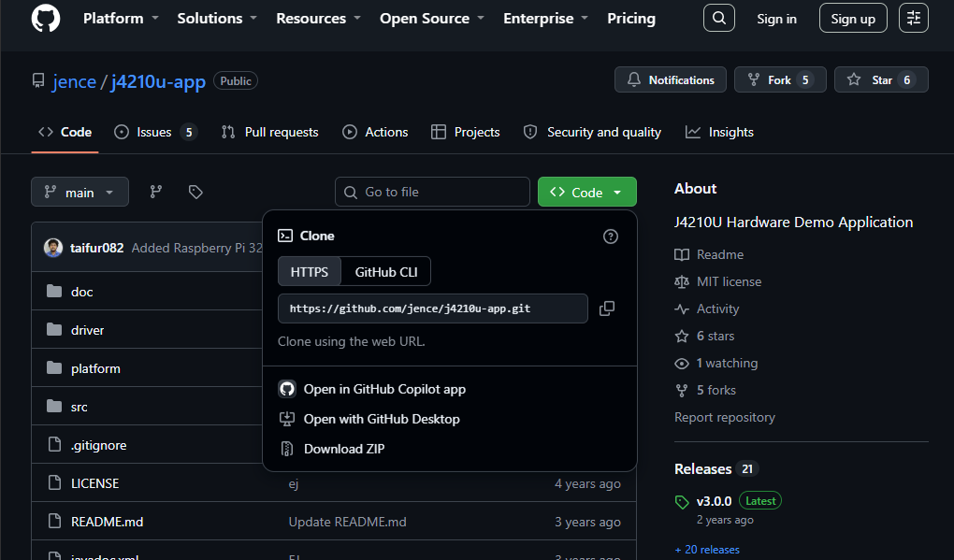Switch to Pull requests tab
The width and height of the screenshot is (954, 560).
click(269, 132)
